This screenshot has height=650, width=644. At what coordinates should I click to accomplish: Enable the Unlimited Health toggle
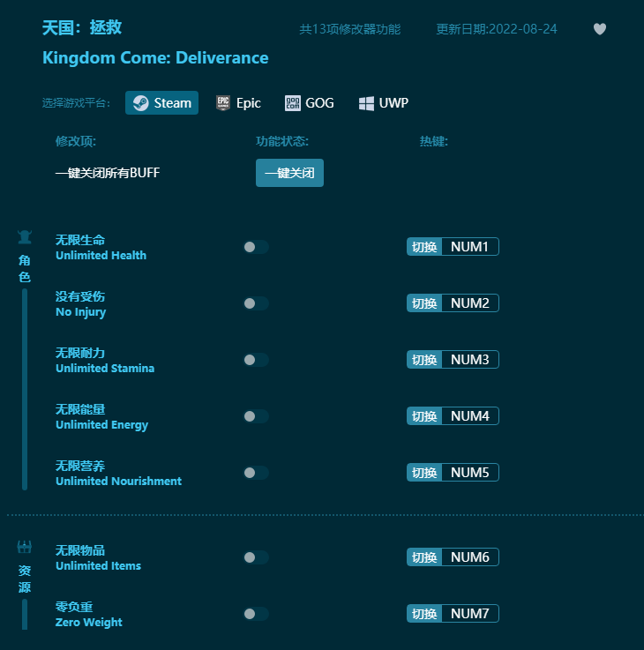256,247
